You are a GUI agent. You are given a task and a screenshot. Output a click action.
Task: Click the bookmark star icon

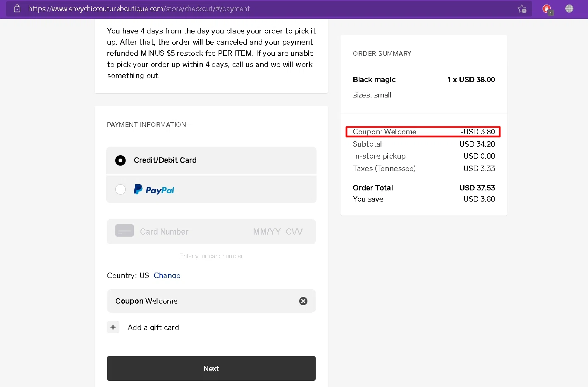(x=522, y=9)
